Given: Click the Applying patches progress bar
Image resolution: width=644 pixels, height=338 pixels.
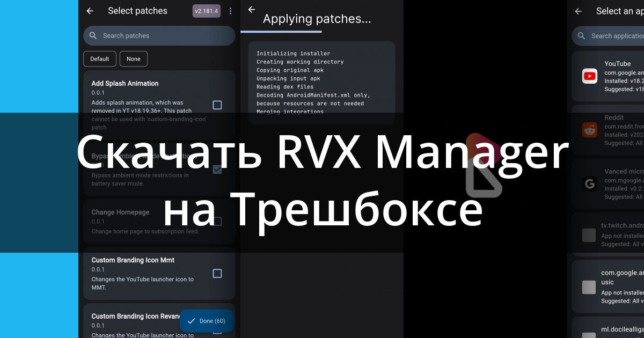Looking at the screenshot, I should [321, 32].
